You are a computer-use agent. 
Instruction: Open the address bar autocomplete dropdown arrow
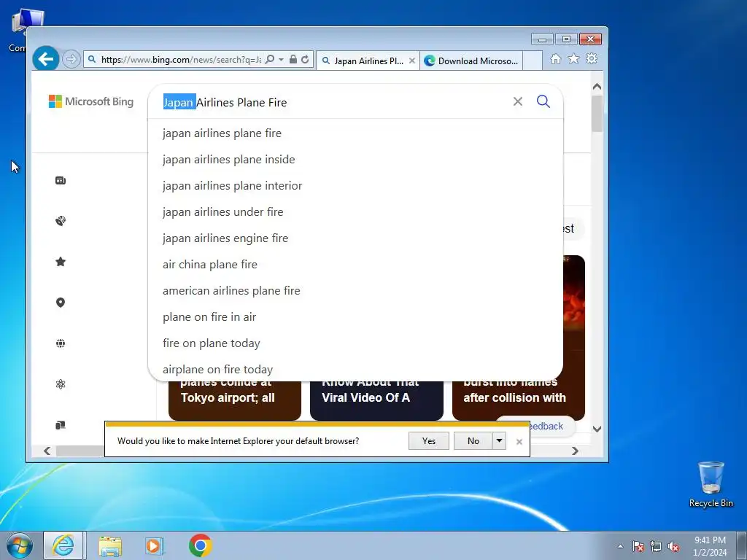(x=281, y=60)
